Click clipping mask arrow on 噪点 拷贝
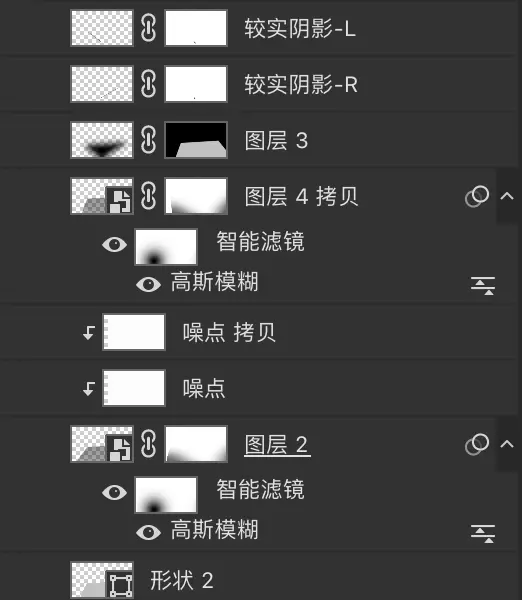Screen dimensions: 522x600 pyautogui.click(x=89, y=333)
